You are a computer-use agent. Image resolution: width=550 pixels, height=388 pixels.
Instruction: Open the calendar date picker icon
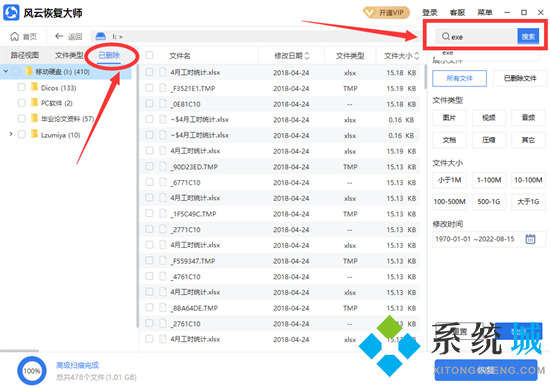click(x=530, y=239)
